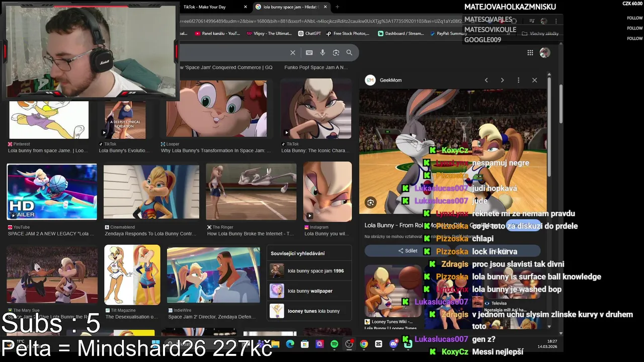This screenshot has width=644, height=362.
Task: Open The Mary Sue Space Jam 2 image
Action: (x=52, y=275)
